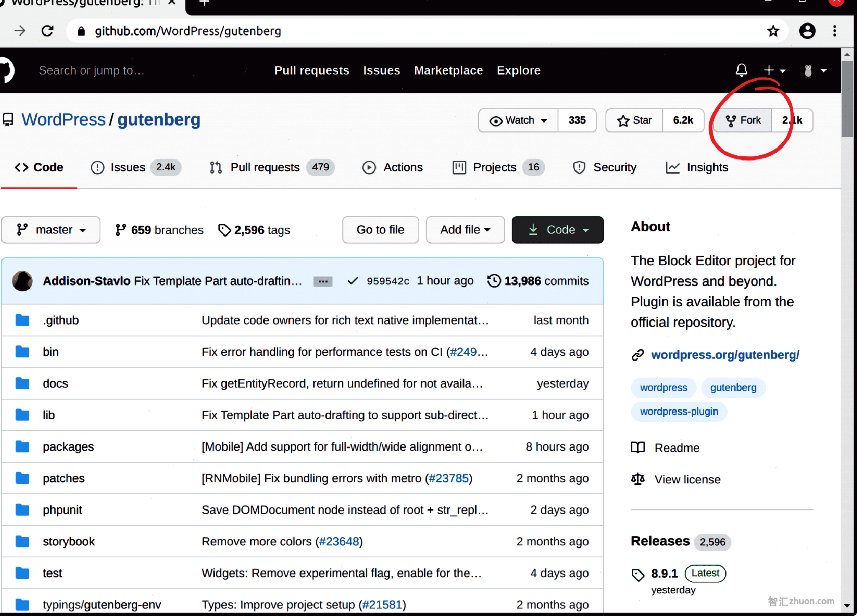Open the patches folder
This screenshot has height=616, width=857.
(x=64, y=478)
